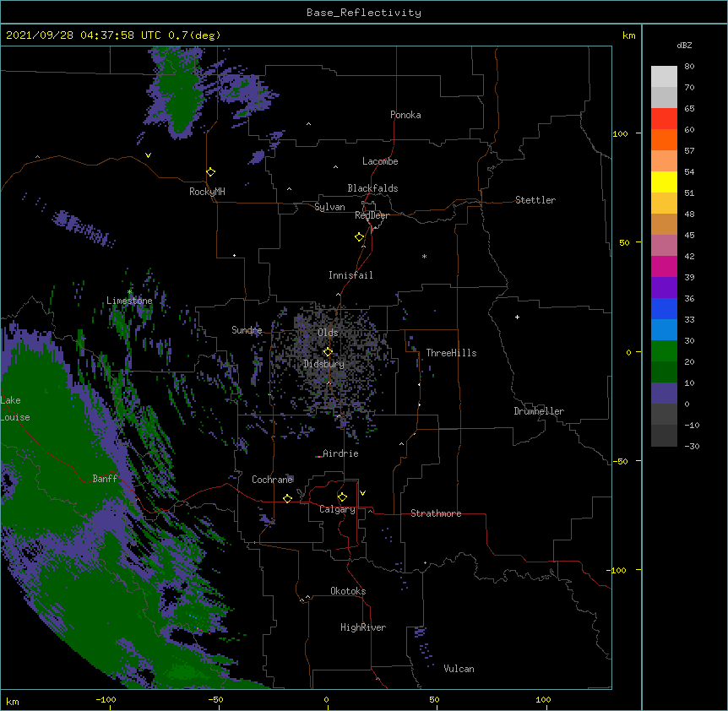Viewport: 728px width, 711px height.
Task: Click the yellow diamond marker south of RedDeer
Action: [x=359, y=237]
